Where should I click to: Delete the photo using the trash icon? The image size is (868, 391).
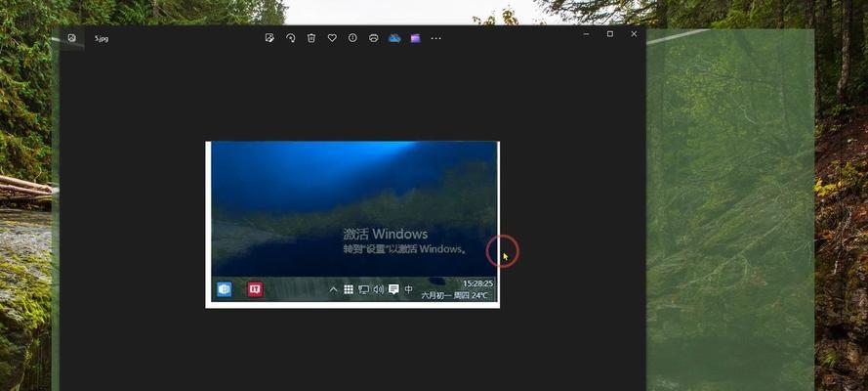tap(311, 38)
